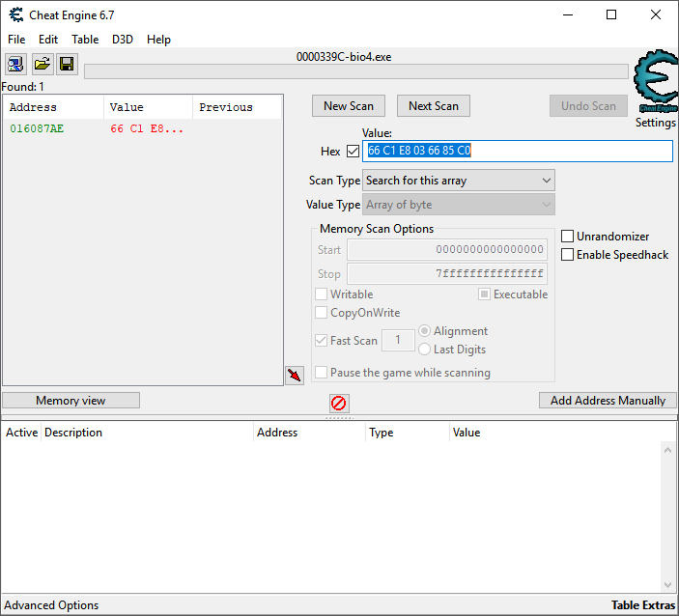Image resolution: width=679 pixels, height=616 pixels.
Task: Toggle the Fast Scan checkbox
Action: [321, 340]
